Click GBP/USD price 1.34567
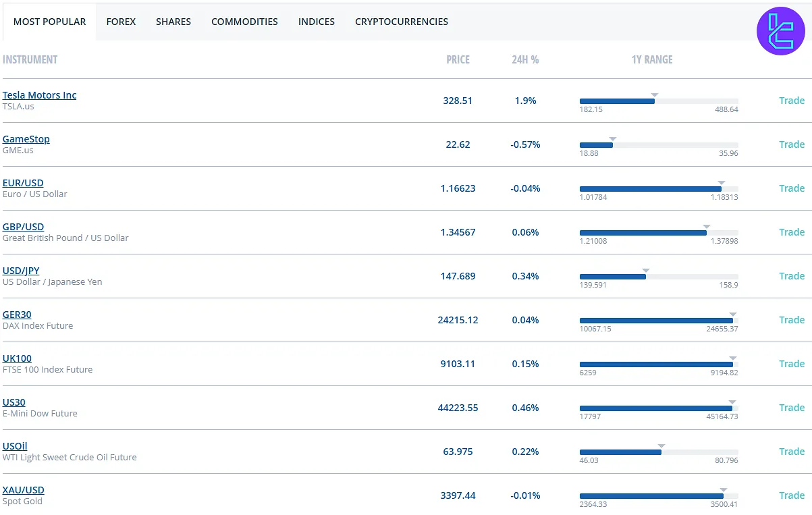Image resolution: width=812 pixels, height=515 pixels. [458, 232]
